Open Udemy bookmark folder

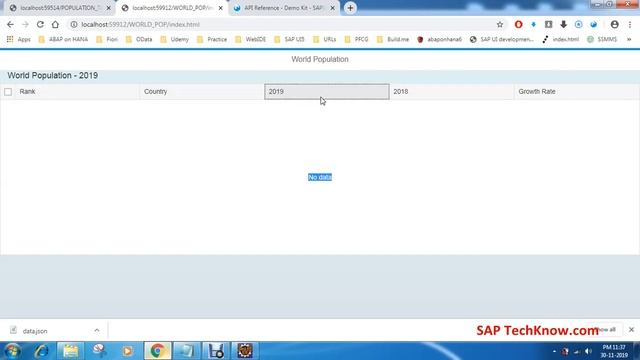pos(175,39)
